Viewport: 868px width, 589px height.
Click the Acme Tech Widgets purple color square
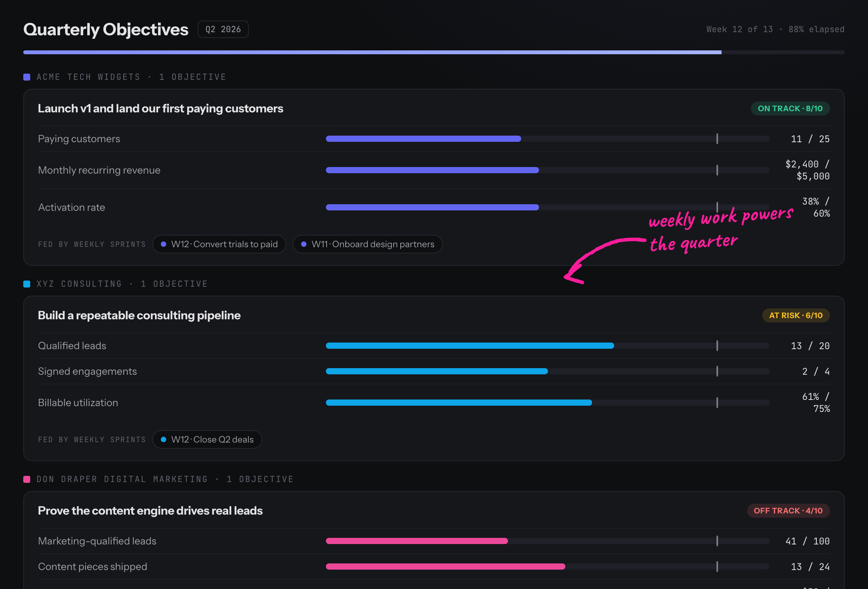click(27, 77)
